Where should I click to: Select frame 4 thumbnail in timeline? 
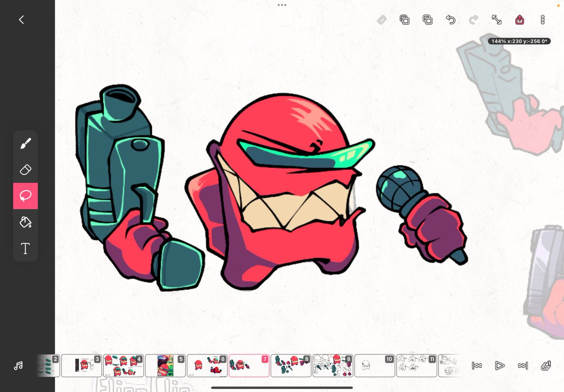click(123, 366)
